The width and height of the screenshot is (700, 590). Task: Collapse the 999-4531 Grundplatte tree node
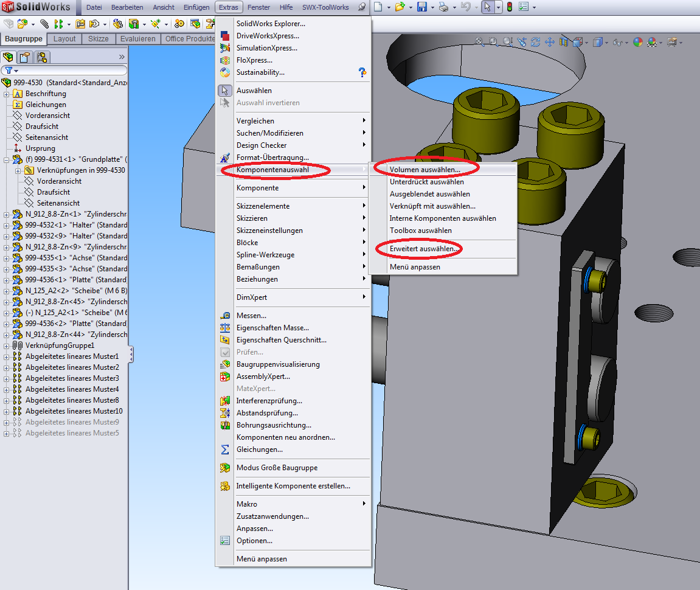coord(6,159)
